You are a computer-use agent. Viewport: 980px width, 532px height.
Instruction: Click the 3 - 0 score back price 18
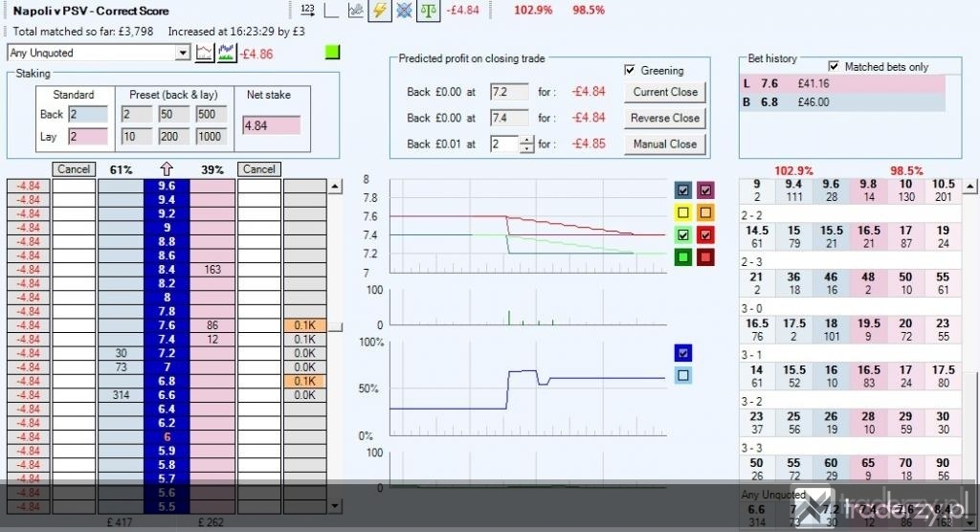click(832, 329)
